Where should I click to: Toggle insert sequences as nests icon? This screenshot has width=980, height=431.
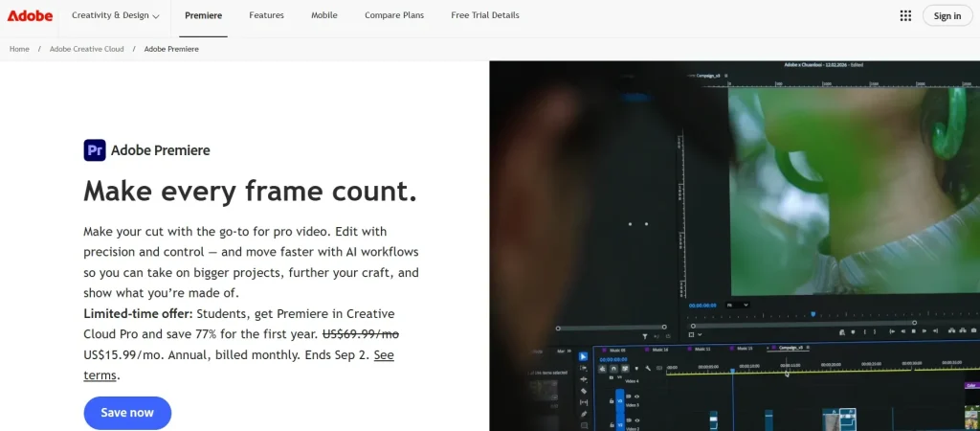click(602, 369)
